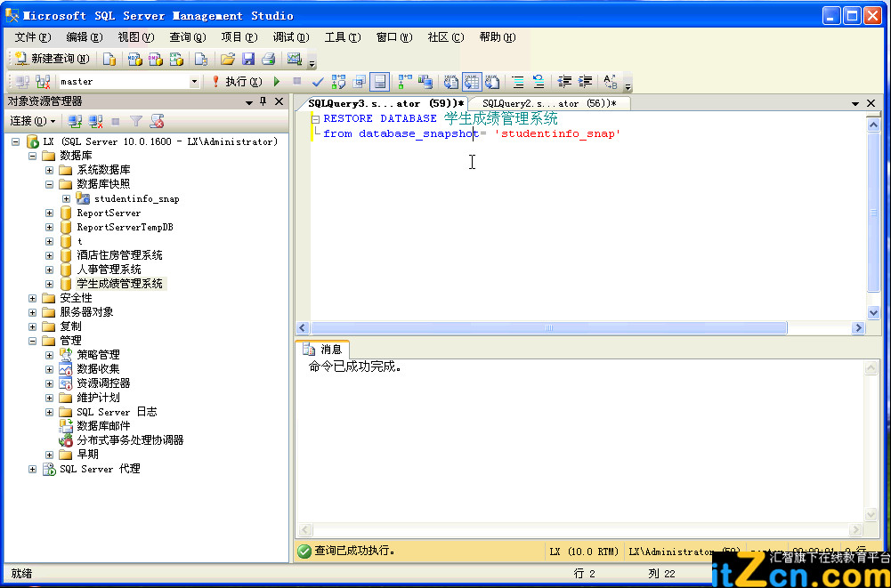Click the Analysis Services MDX Query icon
This screenshot has height=588, width=891.
134,59
